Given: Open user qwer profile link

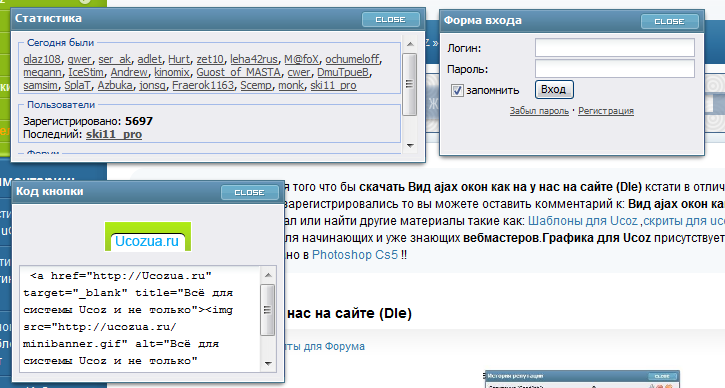Looking at the screenshot, I should click(x=80, y=59).
